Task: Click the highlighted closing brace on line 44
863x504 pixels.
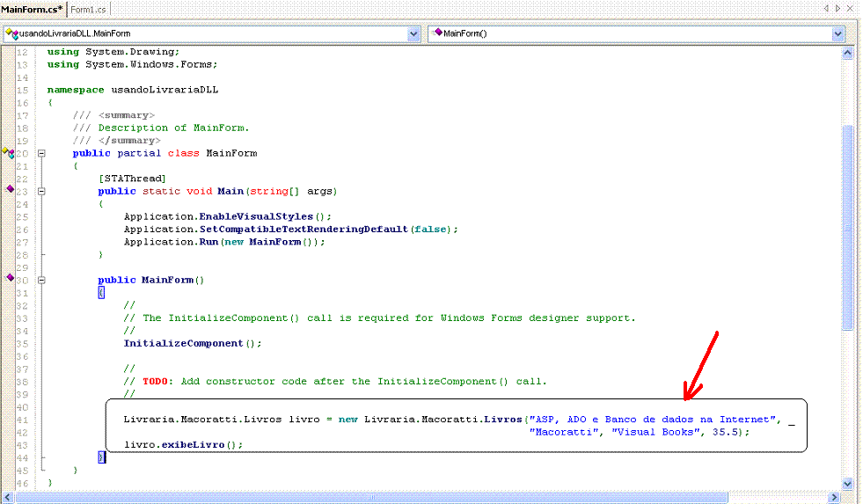Action: click(x=101, y=457)
